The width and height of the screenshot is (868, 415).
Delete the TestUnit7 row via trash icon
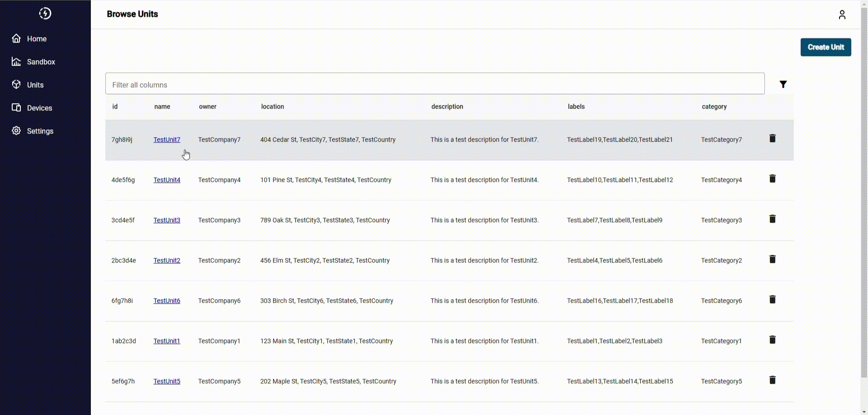click(773, 138)
